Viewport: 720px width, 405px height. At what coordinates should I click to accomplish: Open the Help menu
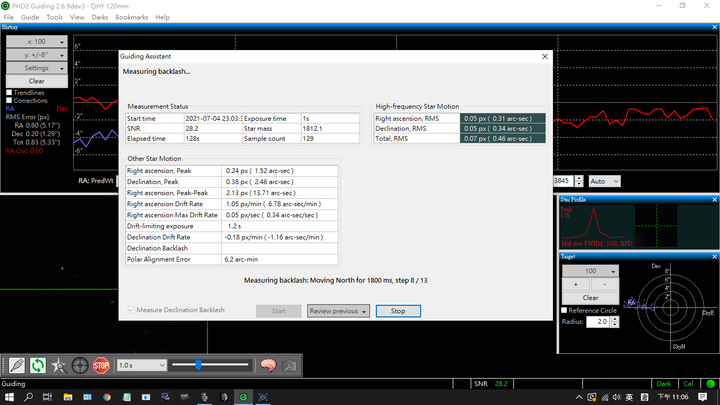162,17
